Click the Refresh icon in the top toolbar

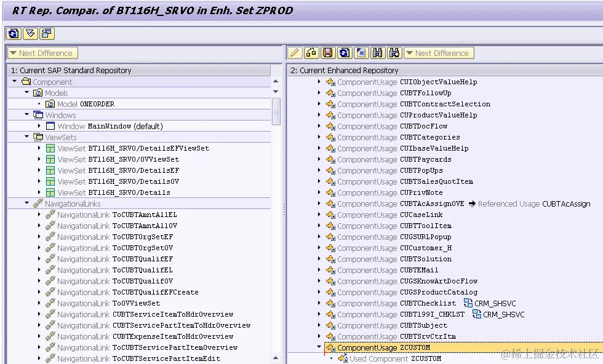pos(14,34)
